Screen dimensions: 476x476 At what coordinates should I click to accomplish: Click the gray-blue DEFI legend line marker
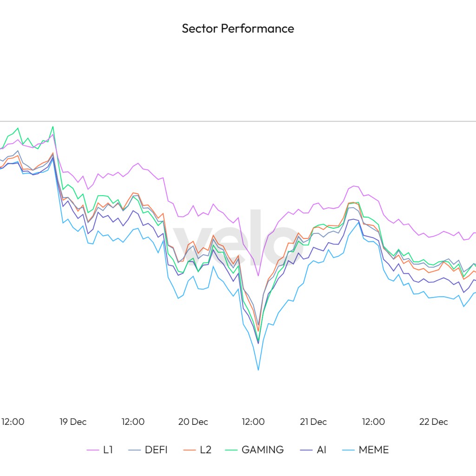135,450
